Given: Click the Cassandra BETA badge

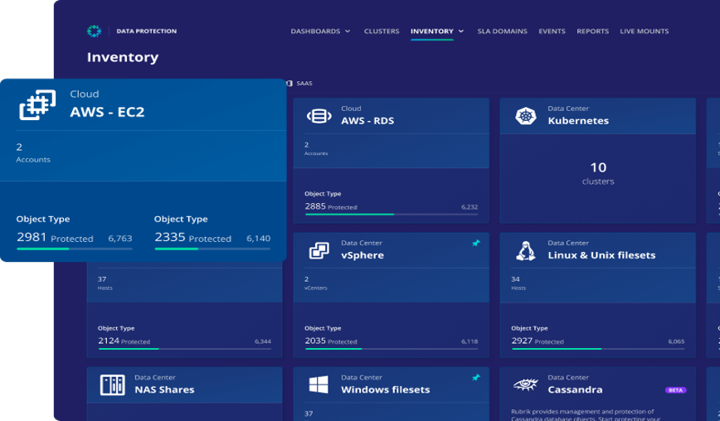Looking at the screenshot, I should point(675,390).
